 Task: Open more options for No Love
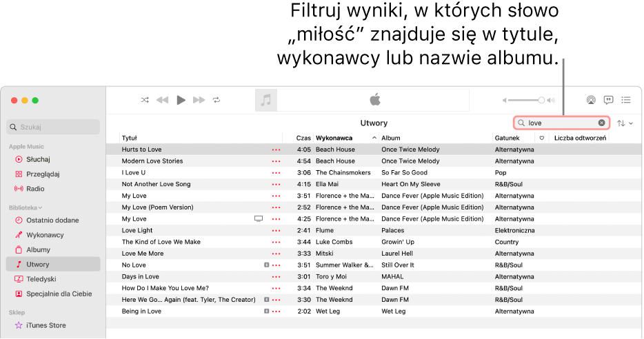276,265
